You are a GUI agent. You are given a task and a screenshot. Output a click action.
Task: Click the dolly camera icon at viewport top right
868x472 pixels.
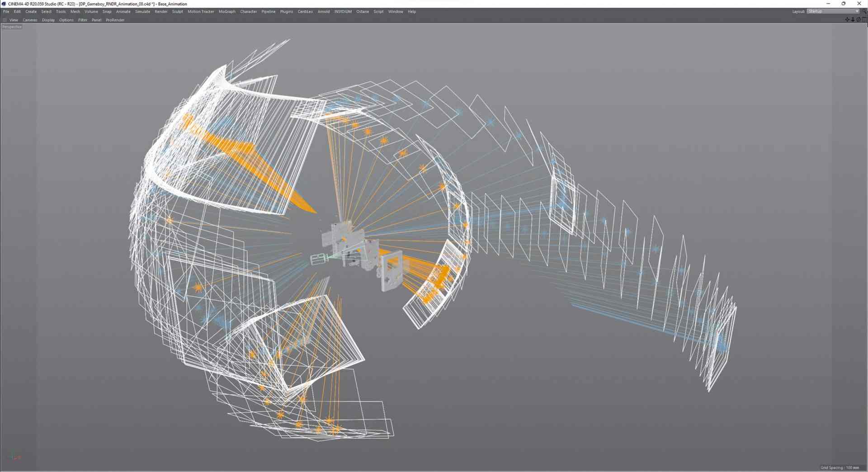[853, 19]
